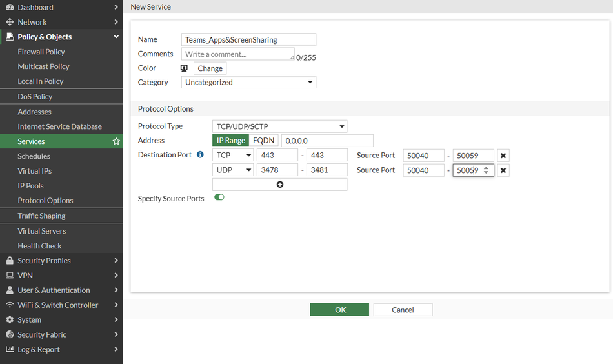Screen dimensions: 613x364
Task: Click the Network cross-arrows icon
Action: [x=10, y=22]
